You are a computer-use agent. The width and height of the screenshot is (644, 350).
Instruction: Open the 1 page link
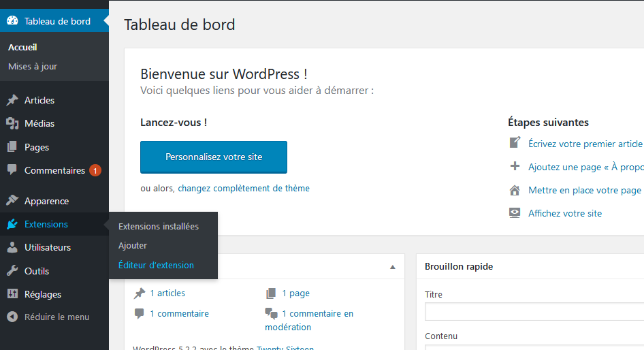pos(295,293)
